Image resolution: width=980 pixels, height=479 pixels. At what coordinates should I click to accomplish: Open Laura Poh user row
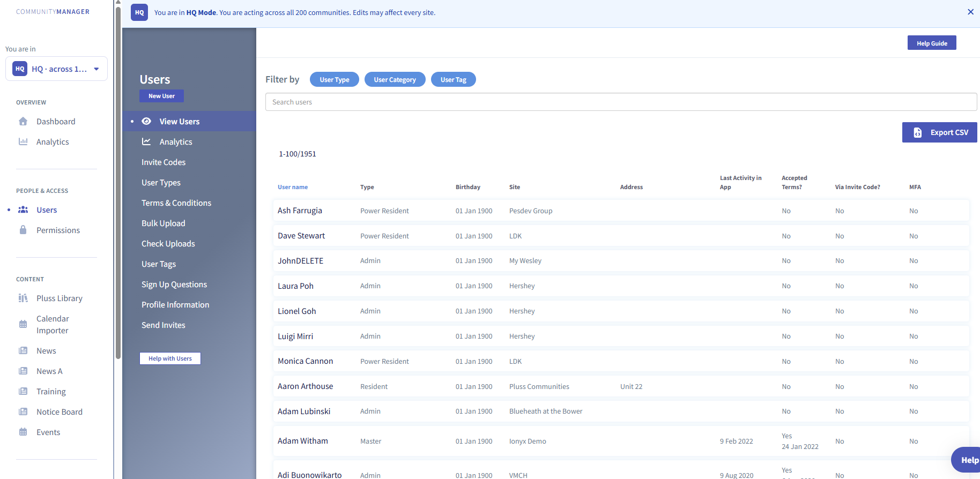click(x=621, y=286)
